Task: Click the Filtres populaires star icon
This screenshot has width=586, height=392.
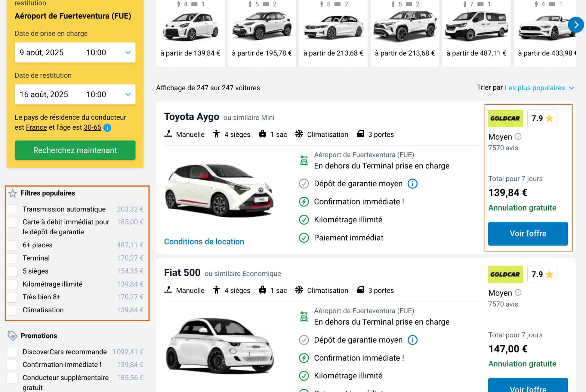Action: click(13, 193)
